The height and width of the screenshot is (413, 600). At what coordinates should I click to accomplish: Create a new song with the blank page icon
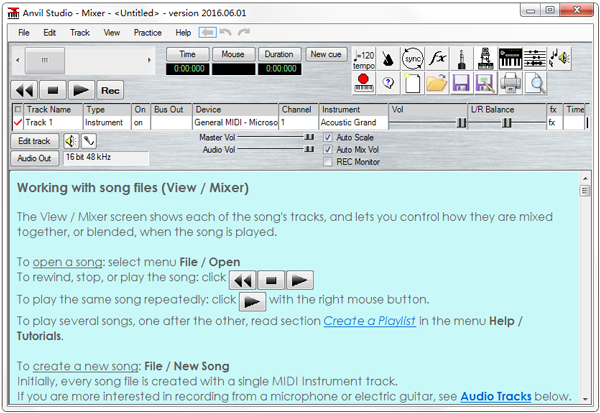[412, 83]
